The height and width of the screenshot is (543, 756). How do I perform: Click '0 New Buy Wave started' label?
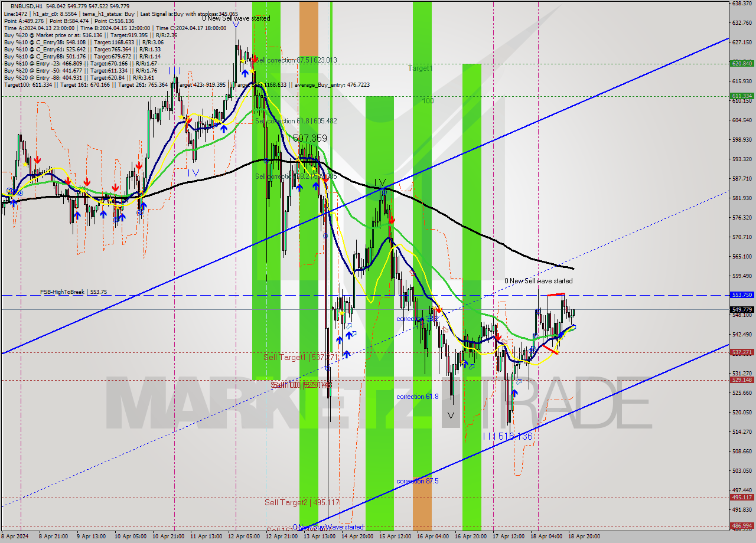(x=328, y=527)
